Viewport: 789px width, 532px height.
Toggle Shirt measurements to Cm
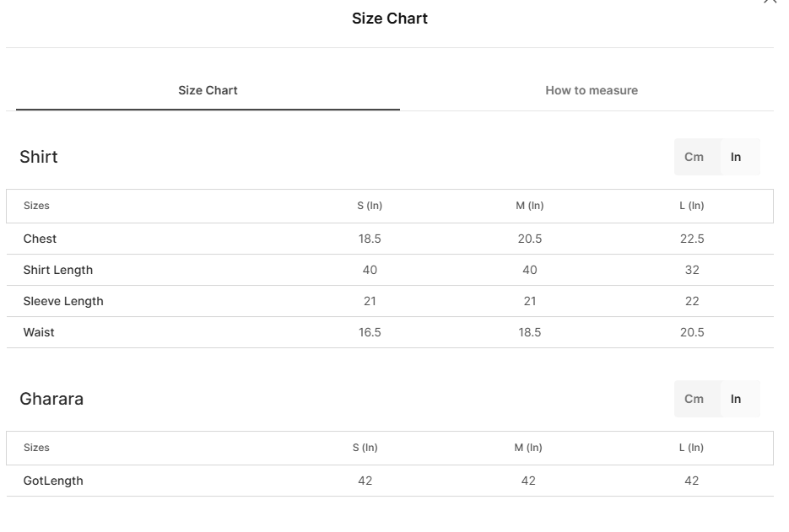(x=694, y=157)
